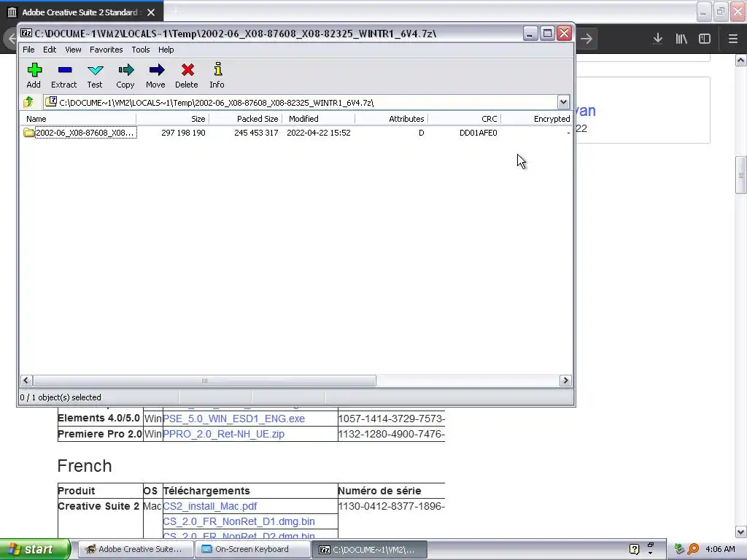Click the scroll right arrow in 7-Zip list

pos(565,381)
